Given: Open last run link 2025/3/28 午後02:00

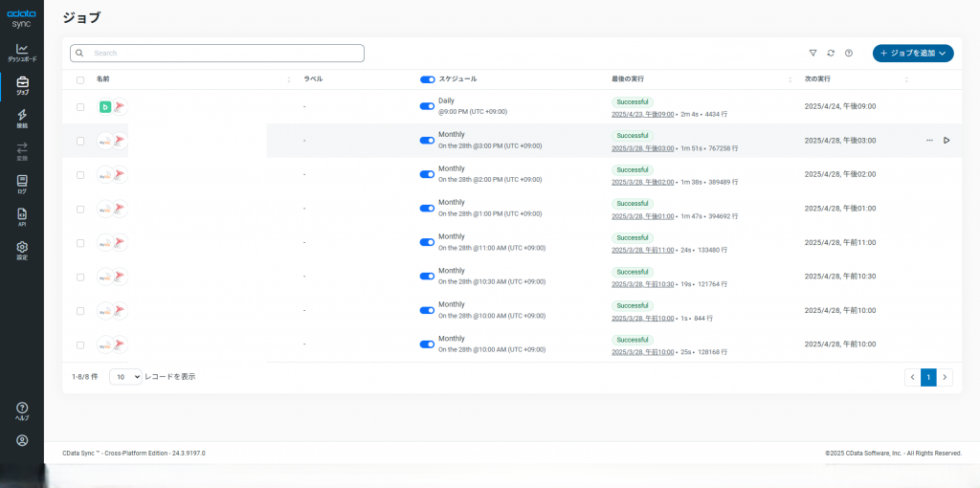Looking at the screenshot, I should (x=642, y=182).
